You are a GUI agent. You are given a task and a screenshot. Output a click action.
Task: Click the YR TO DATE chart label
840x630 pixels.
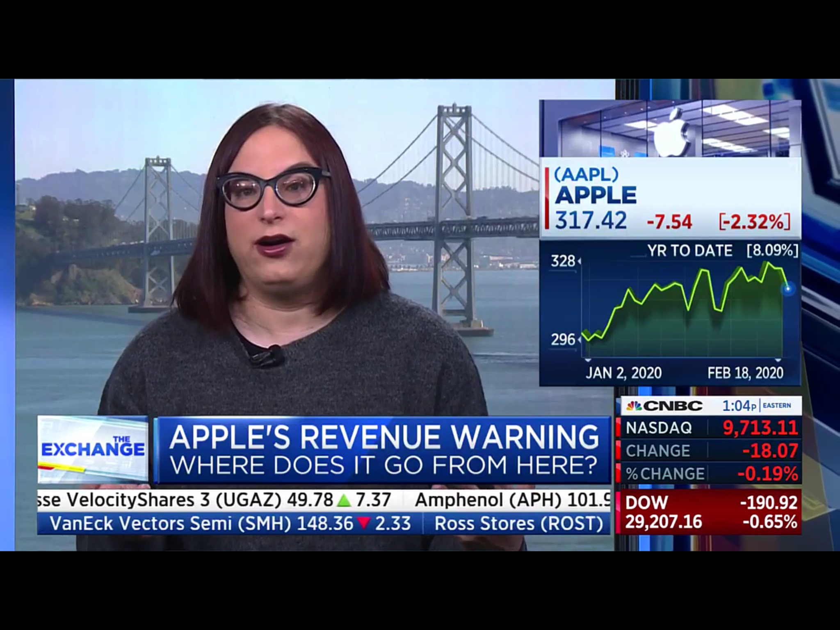(x=690, y=250)
